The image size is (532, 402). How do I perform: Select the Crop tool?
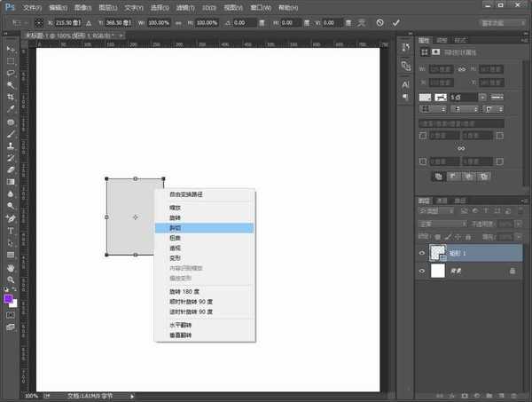[10, 97]
